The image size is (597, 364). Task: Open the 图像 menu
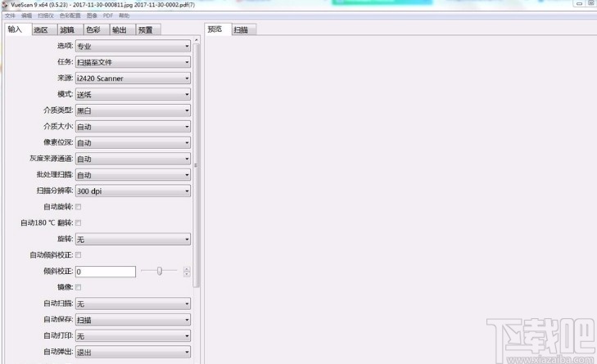point(92,16)
